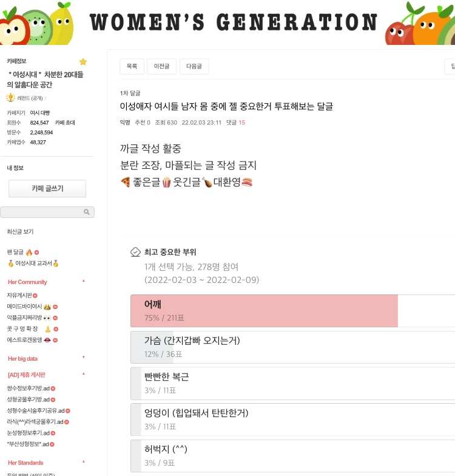This screenshot has height=476, width=455.
Task: Open the 카페 초대 invite link
Action: tap(65, 123)
